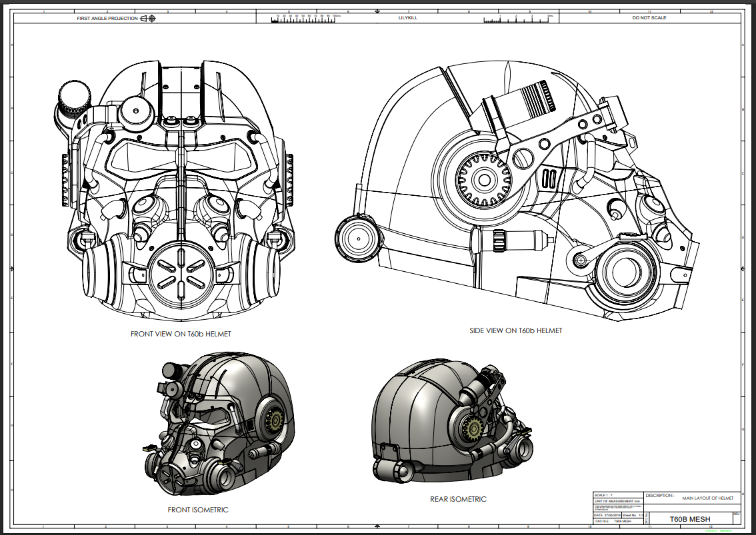Image resolution: width=756 pixels, height=535 pixels.
Task: Select the side view line drawing of the helmet
Action: [517, 191]
